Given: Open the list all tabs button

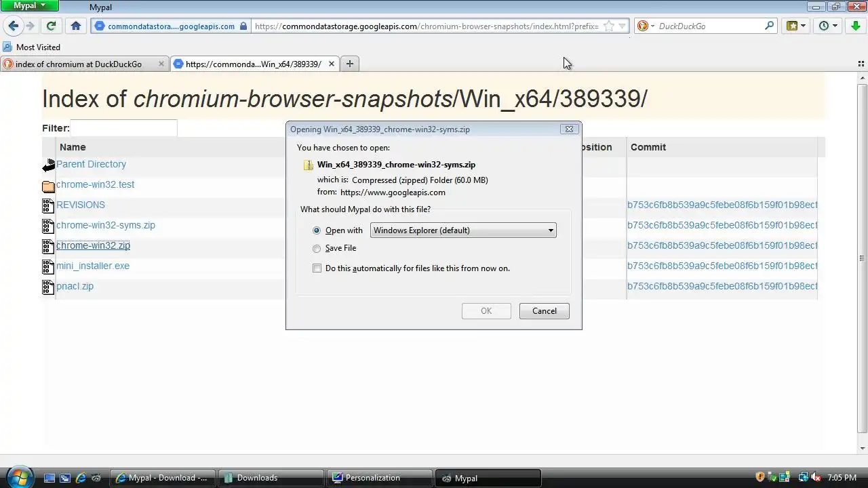Looking at the screenshot, I should coord(861,64).
